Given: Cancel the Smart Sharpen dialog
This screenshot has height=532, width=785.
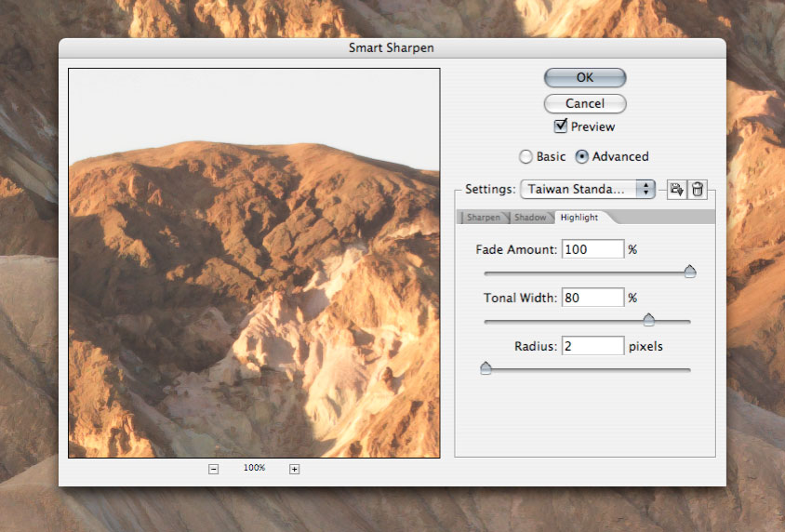Looking at the screenshot, I should coord(585,103).
